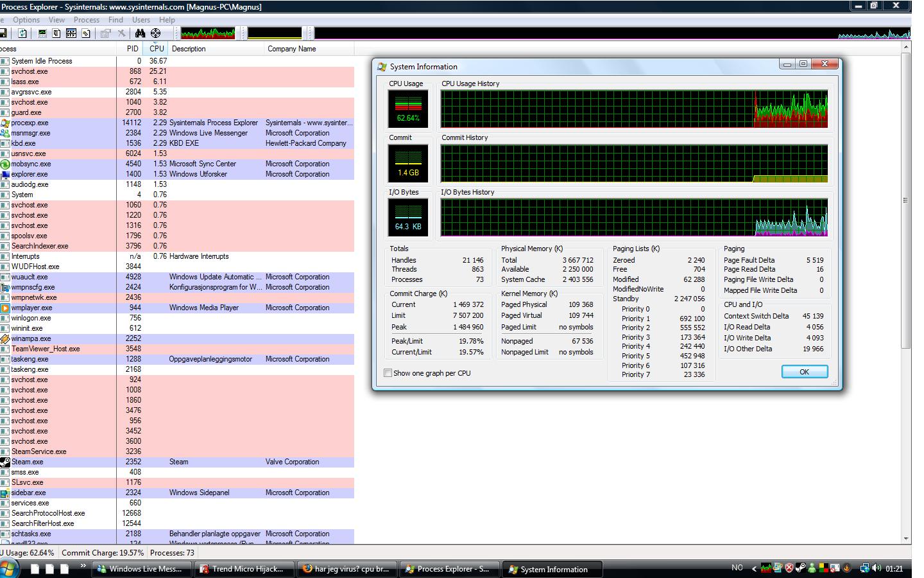This screenshot has width=924, height=578.
Task: Toggle the Show Lower Pane toolbar icon
Action: click(x=71, y=33)
